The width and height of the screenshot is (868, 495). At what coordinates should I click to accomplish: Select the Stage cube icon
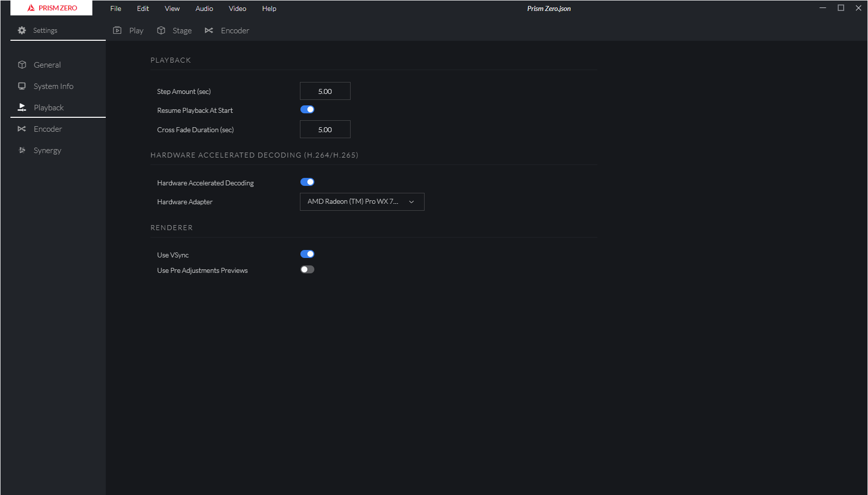161,30
